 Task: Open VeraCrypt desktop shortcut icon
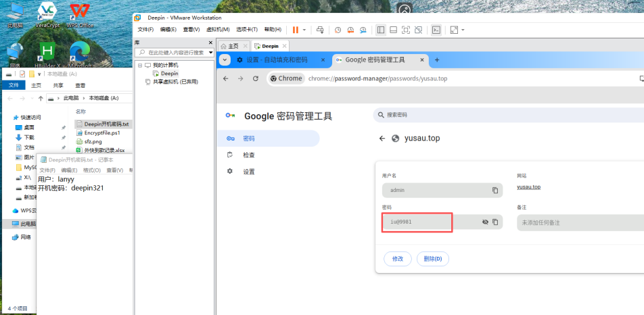point(47,15)
